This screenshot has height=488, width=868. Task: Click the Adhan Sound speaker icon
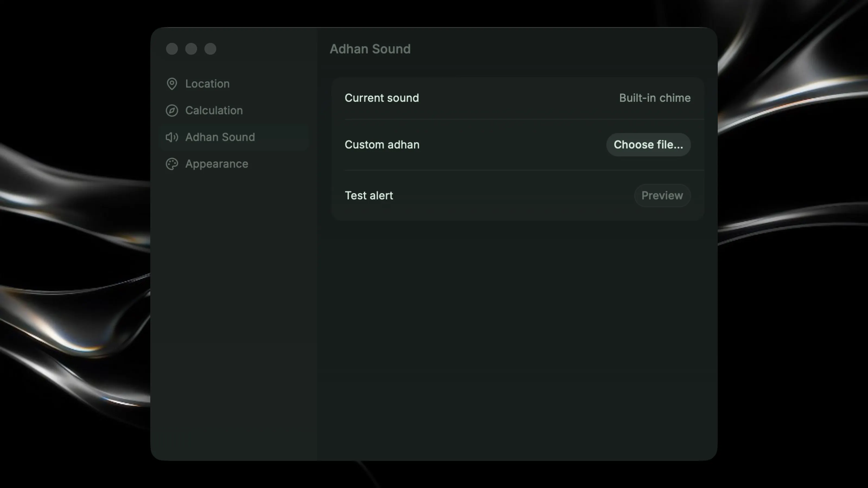coord(172,137)
